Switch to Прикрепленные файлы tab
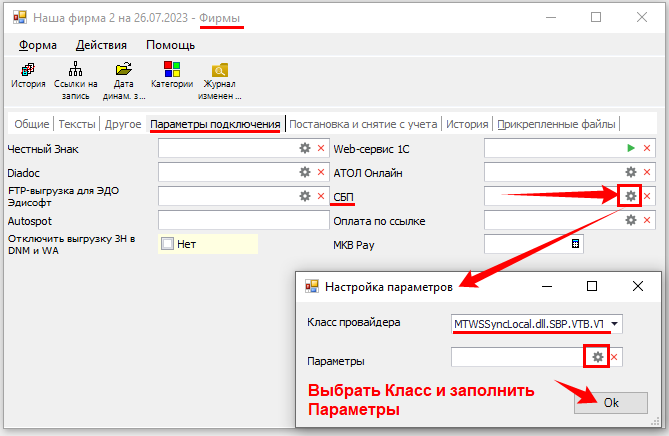The image size is (669, 436). [x=557, y=124]
